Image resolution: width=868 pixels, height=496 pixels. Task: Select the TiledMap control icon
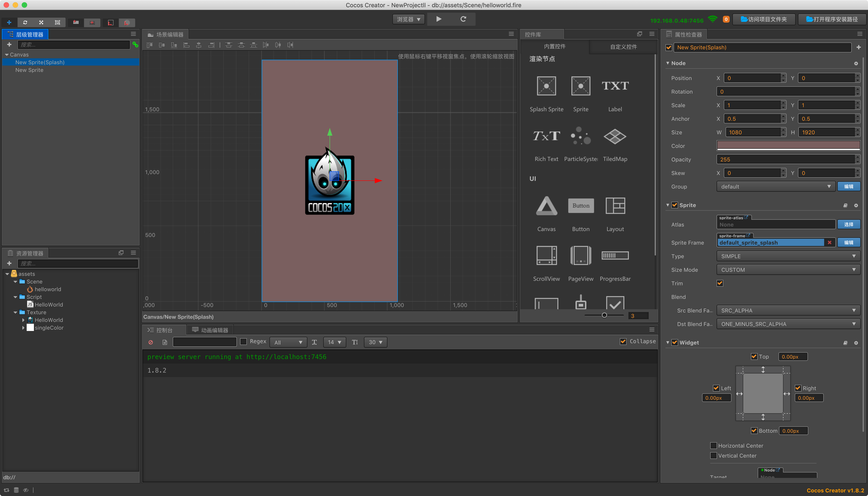pos(615,136)
